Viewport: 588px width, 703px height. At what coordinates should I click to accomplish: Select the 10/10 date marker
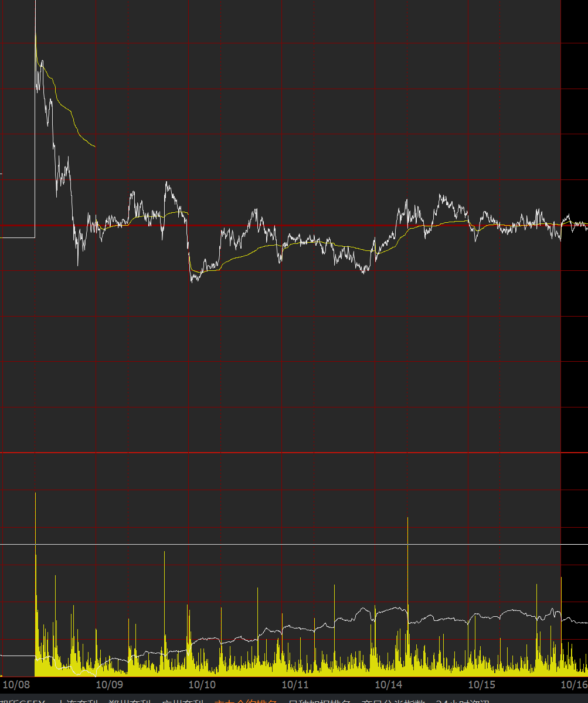point(202,684)
